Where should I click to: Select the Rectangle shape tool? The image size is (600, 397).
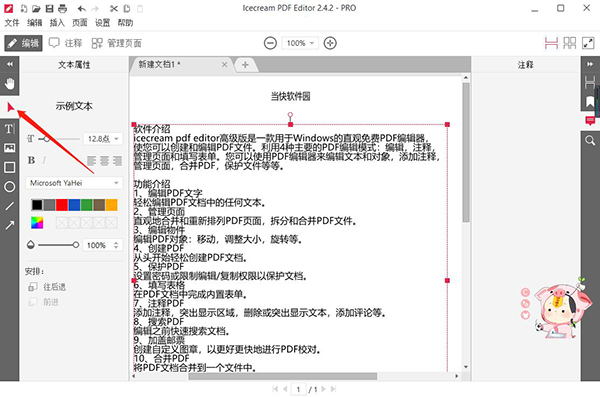10,167
